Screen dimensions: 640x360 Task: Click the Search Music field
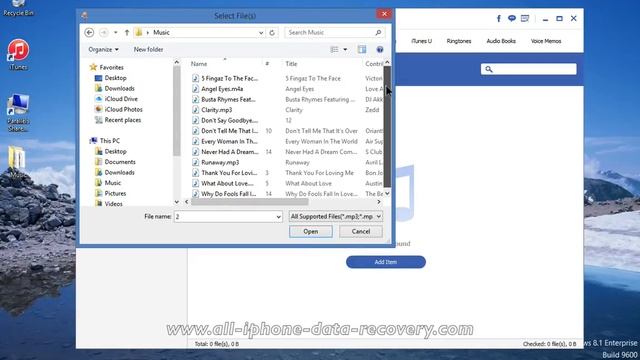pyautogui.click(x=330, y=32)
